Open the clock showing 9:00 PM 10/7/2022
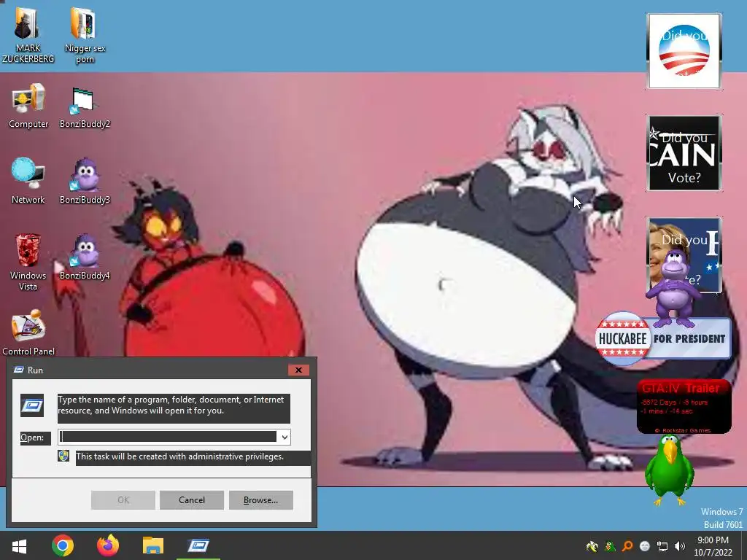The width and height of the screenshot is (747, 560). (713, 546)
